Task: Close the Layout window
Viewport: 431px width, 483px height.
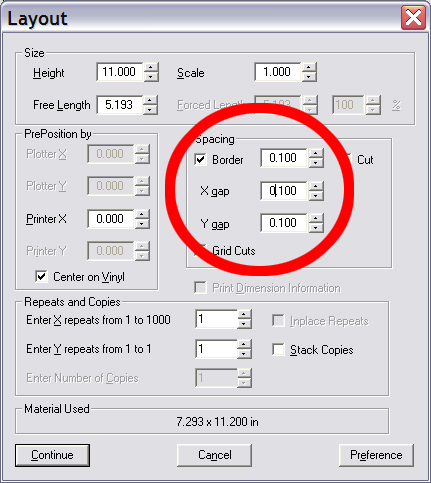Action: [413, 18]
